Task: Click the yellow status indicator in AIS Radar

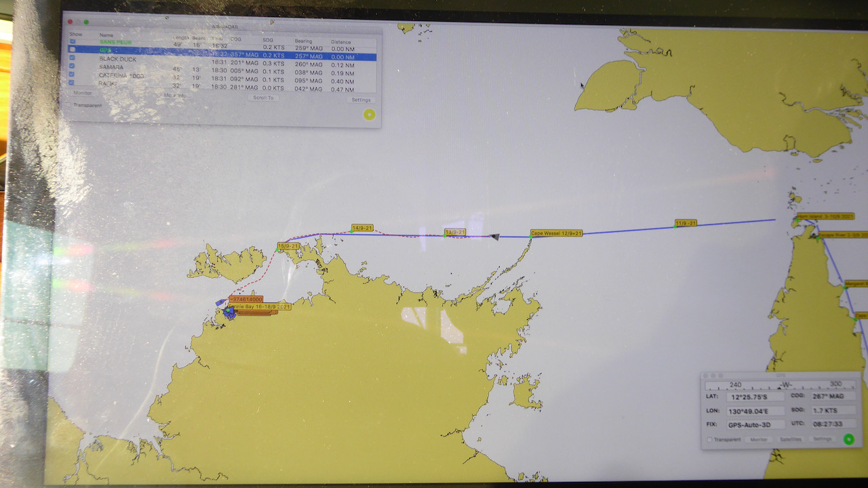Action: [369, 115]
